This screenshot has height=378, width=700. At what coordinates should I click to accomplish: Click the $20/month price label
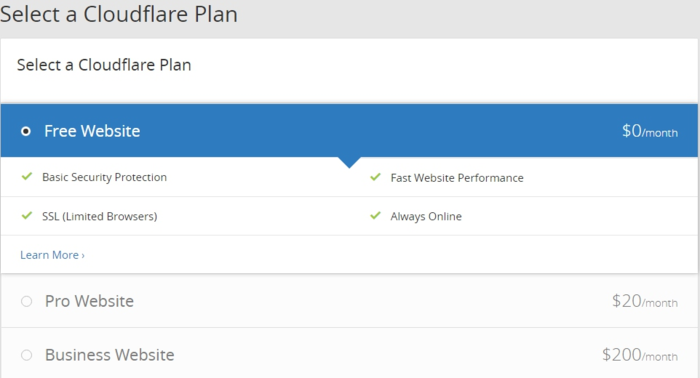[645, 301]
